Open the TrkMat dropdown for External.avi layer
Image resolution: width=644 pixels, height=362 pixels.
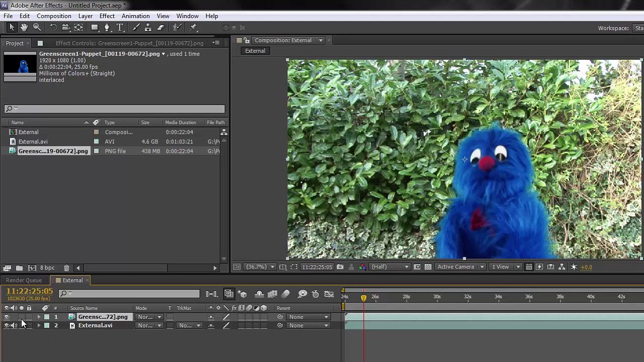(x=190, y=326)
